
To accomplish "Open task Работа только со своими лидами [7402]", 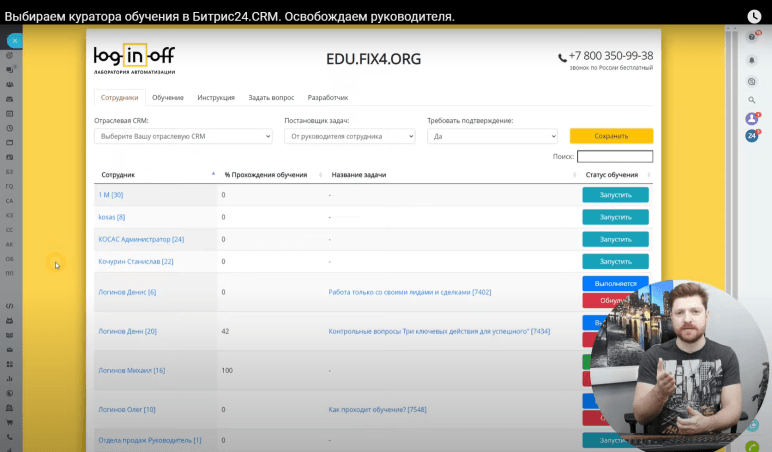I will 410,292.
